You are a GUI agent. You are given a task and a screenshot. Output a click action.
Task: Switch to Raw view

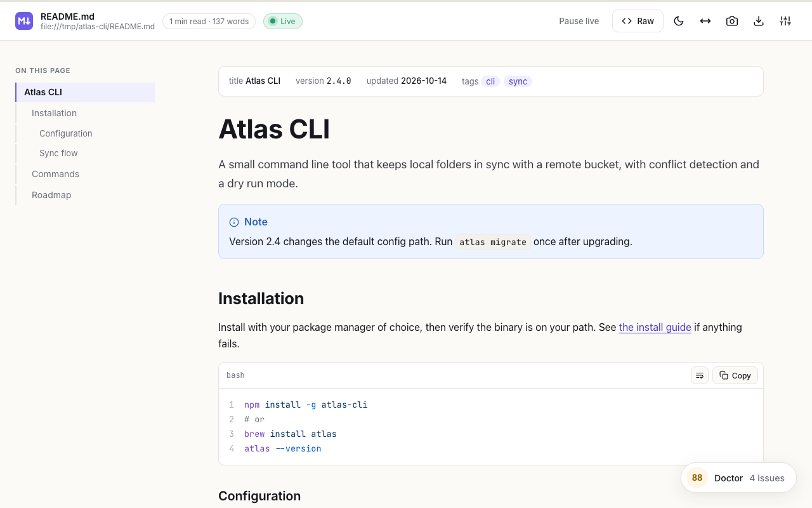click(x=638, y=21)
